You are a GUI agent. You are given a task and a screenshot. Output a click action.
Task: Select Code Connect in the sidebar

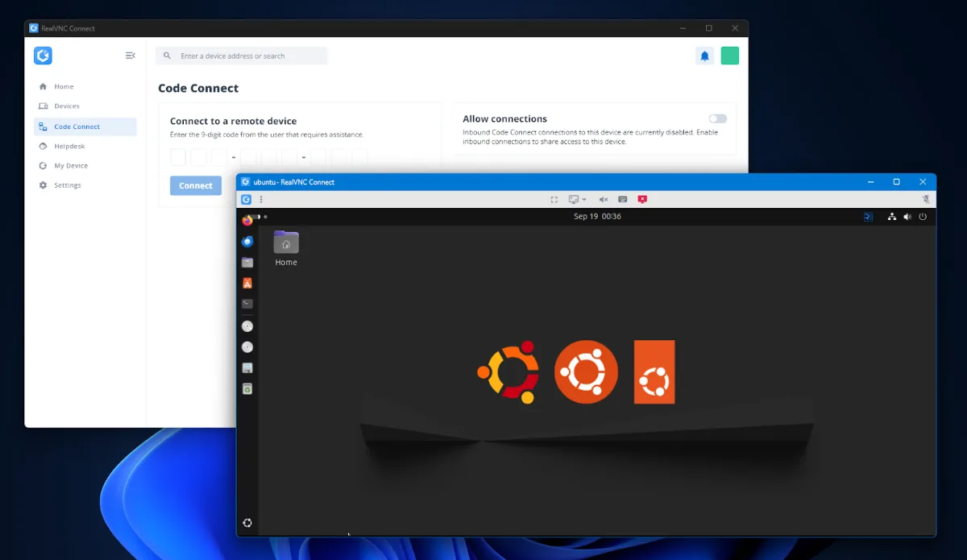pyautogui.click(x=85, y=127)
